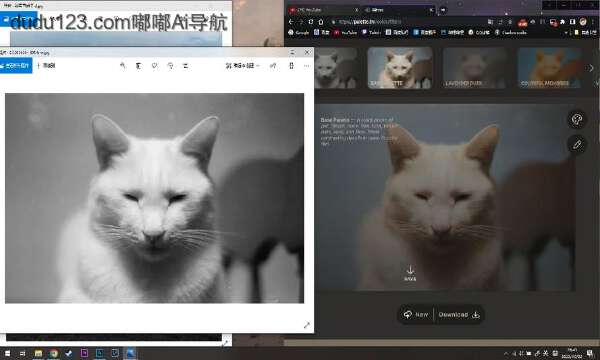
Task: Click the download arrow overlay on the colorized cat
Action: (x=410, y=273)
